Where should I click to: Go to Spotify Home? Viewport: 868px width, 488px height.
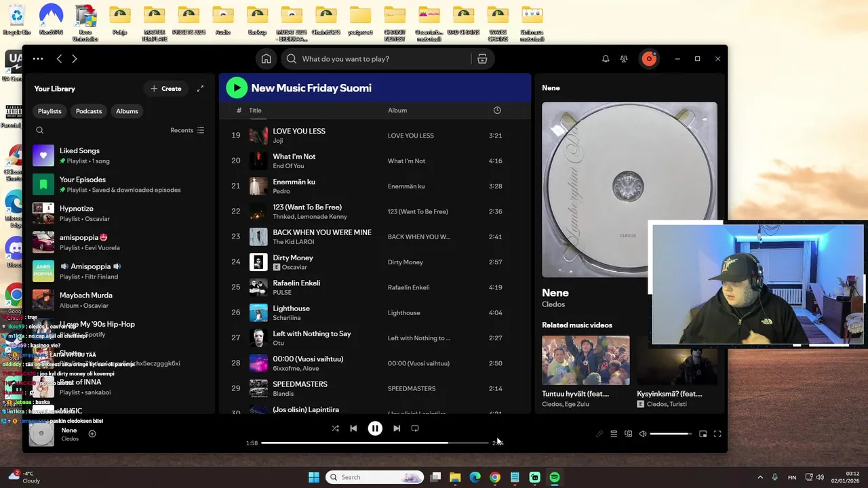[x=267, y=59]
